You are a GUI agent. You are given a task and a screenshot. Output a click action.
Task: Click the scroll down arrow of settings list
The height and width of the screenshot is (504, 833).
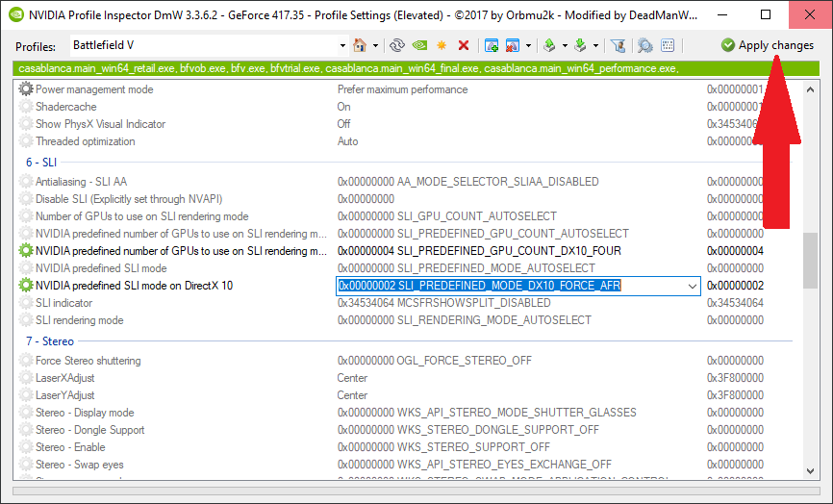tap(810, 471)
